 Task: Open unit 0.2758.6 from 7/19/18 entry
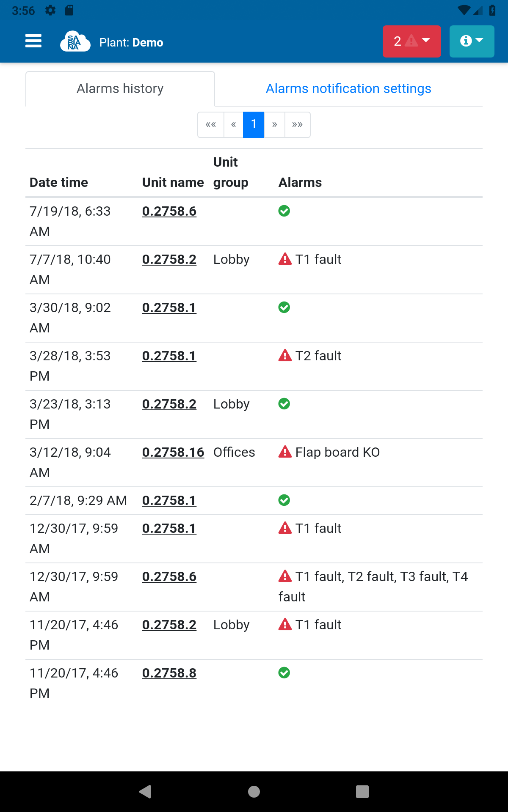(x=169, y=211)
